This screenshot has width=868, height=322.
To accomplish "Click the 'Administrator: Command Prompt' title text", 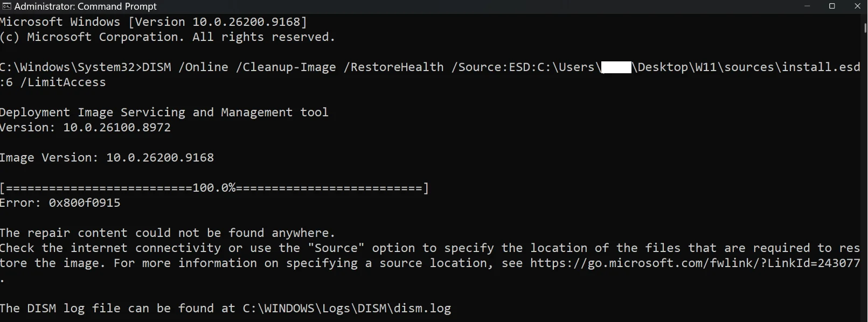I will pyautogui.click(x=86, y=6).
